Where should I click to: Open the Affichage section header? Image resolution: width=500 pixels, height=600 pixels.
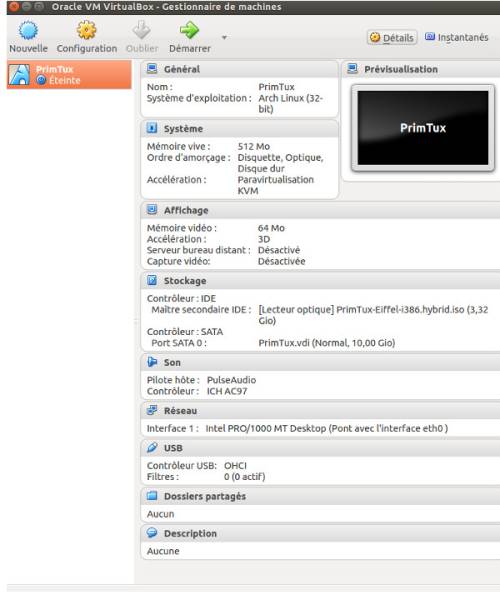[321, 210]
